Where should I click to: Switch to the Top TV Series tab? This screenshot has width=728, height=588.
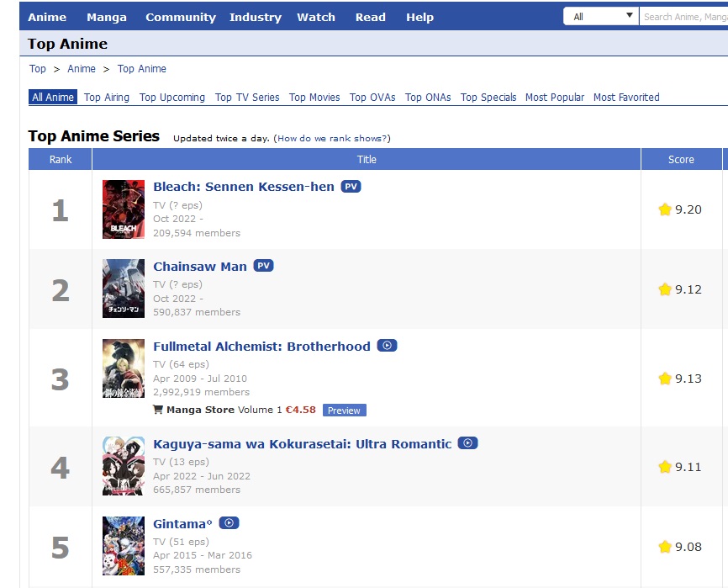[x=247, y=97]
